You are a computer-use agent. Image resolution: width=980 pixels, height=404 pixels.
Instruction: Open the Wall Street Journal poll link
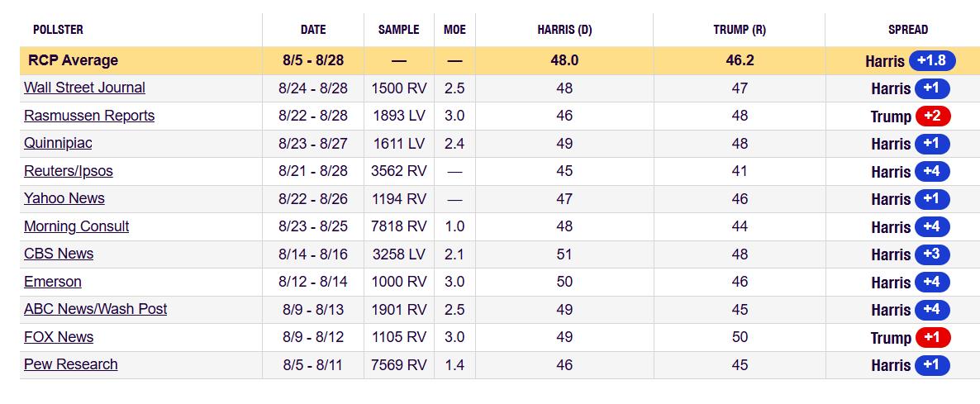coord(84,88)
